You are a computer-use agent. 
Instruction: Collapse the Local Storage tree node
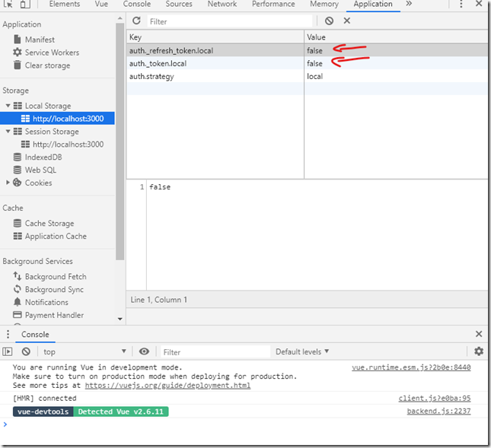[8, 106]
